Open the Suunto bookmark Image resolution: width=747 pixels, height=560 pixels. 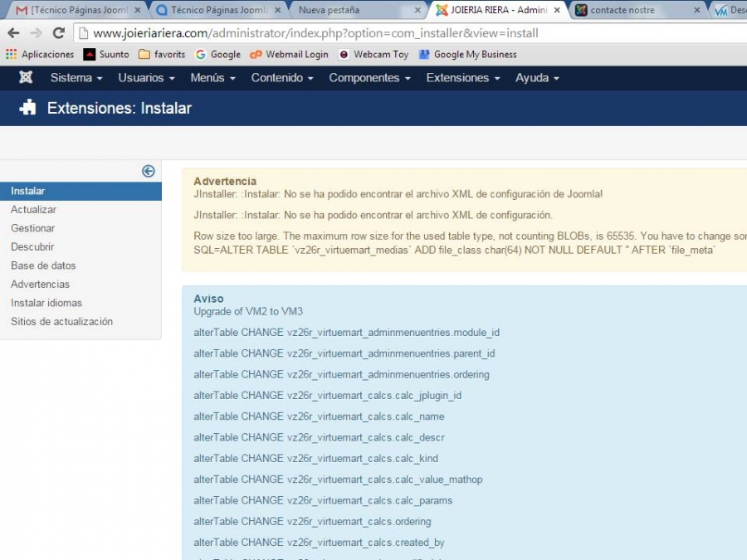tap(106, 54)
